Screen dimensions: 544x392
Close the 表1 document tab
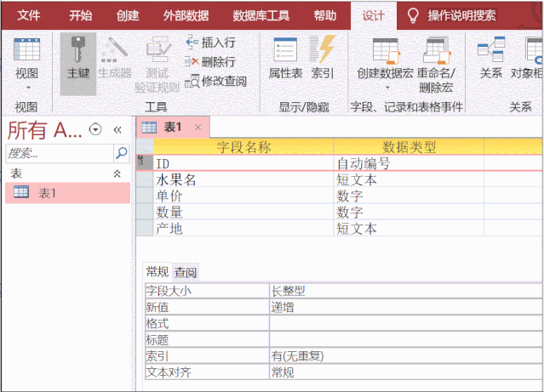pos(198,128)
